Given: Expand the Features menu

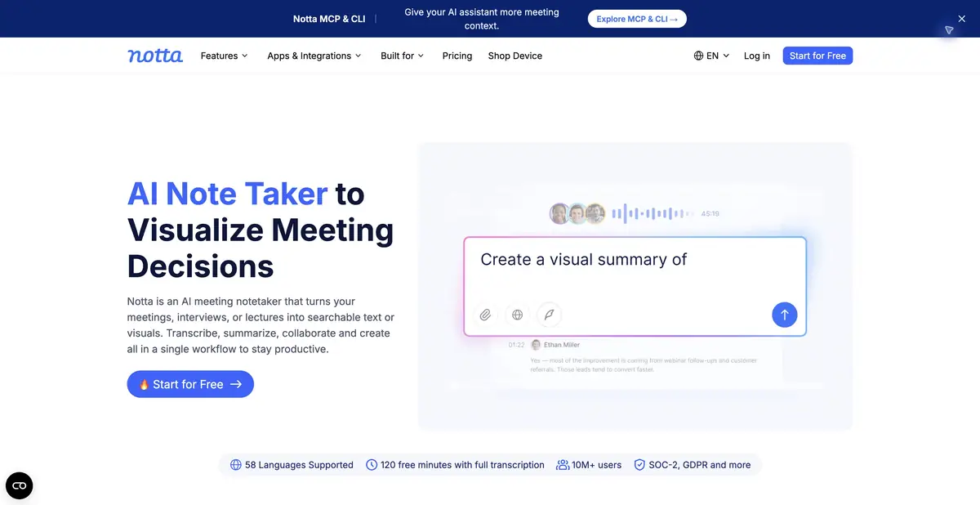Looking at the screenshot, I should [x=224, y=56].
